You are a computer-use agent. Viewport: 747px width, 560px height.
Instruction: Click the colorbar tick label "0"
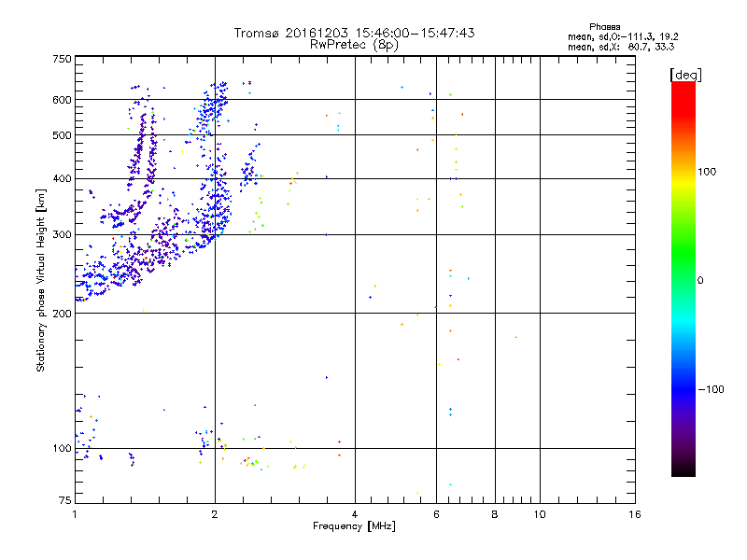tap(700, 281)
